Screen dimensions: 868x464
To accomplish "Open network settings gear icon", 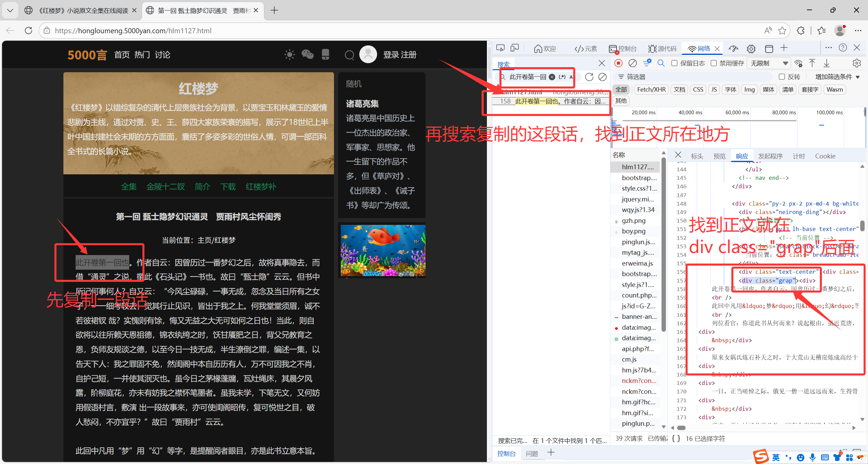I will (856, 63).
